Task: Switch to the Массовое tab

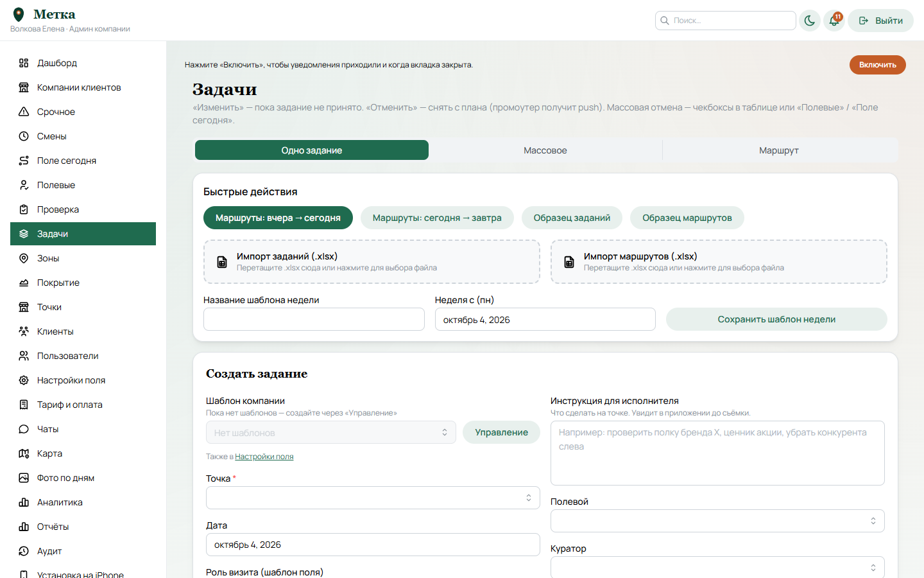Action: tap(545, 150)
